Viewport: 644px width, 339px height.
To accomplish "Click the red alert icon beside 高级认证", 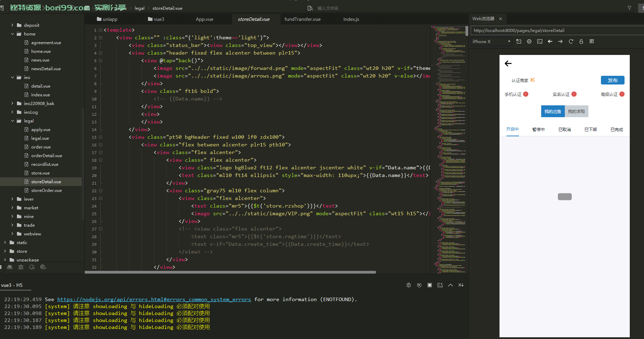I will pos(622,94).
